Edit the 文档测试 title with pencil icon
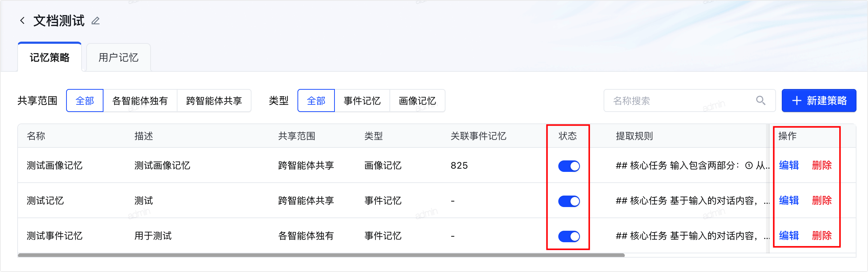 (x=96, y=21)
